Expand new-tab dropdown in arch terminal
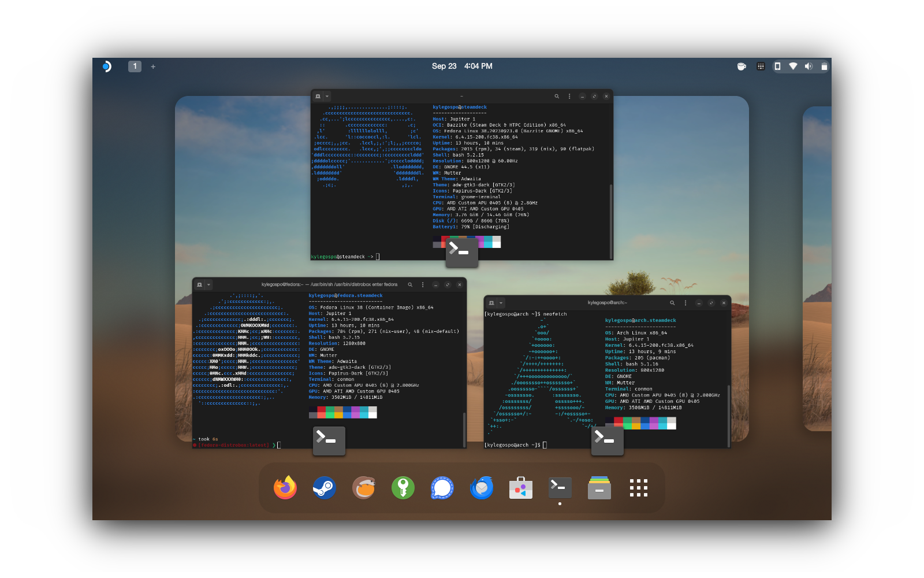 pos(501,302)
